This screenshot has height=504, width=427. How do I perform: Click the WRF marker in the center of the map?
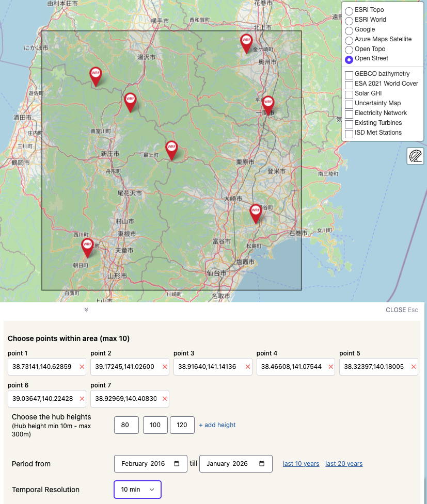click(171, 147)
